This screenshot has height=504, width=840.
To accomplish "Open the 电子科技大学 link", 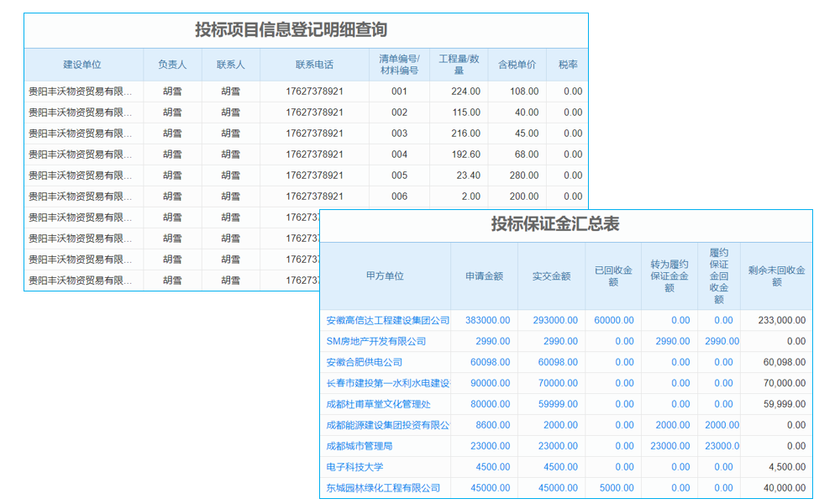I will [x=355, y=467].
